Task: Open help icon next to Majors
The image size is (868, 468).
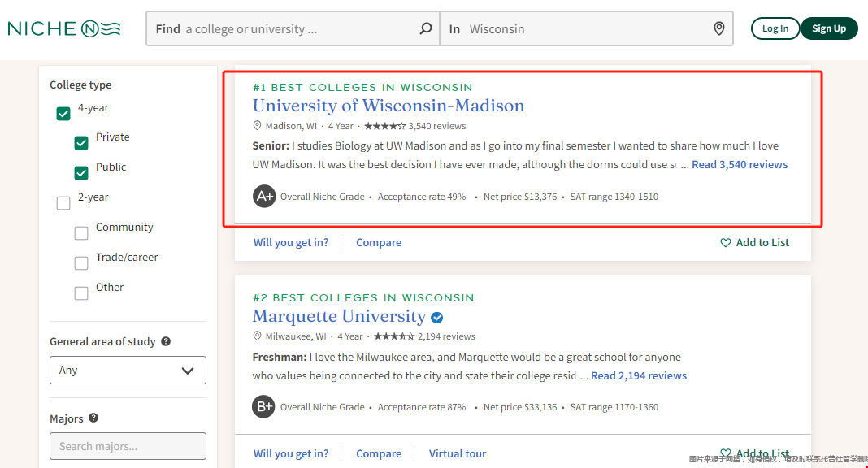Action: click(93, 418)
